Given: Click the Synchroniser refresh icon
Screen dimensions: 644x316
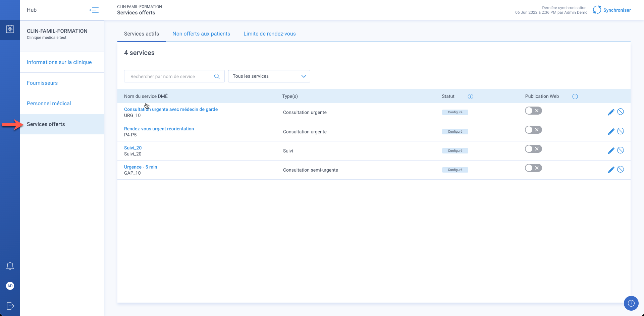Looking at the screenshot, I should tap(597, 10).
